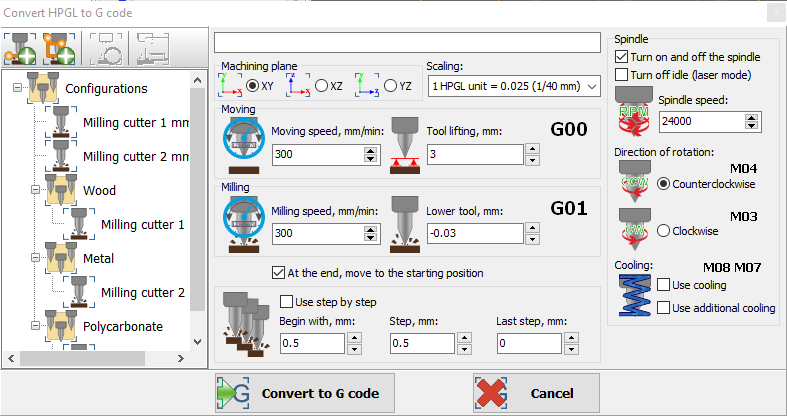Click tree horizontal scroll right arrow
Screen dimensions: 787x416
tap(181, 358)
